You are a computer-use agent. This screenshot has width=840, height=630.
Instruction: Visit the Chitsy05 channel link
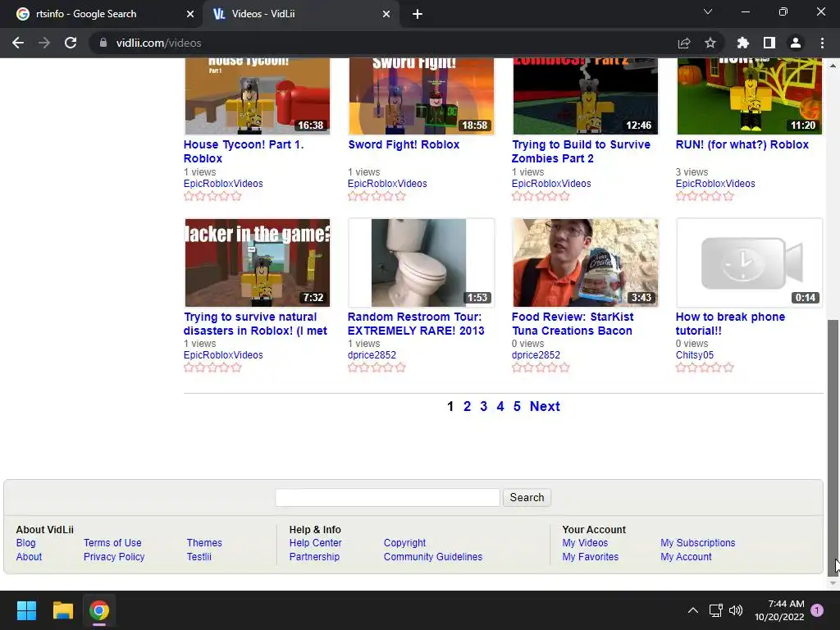694,355
